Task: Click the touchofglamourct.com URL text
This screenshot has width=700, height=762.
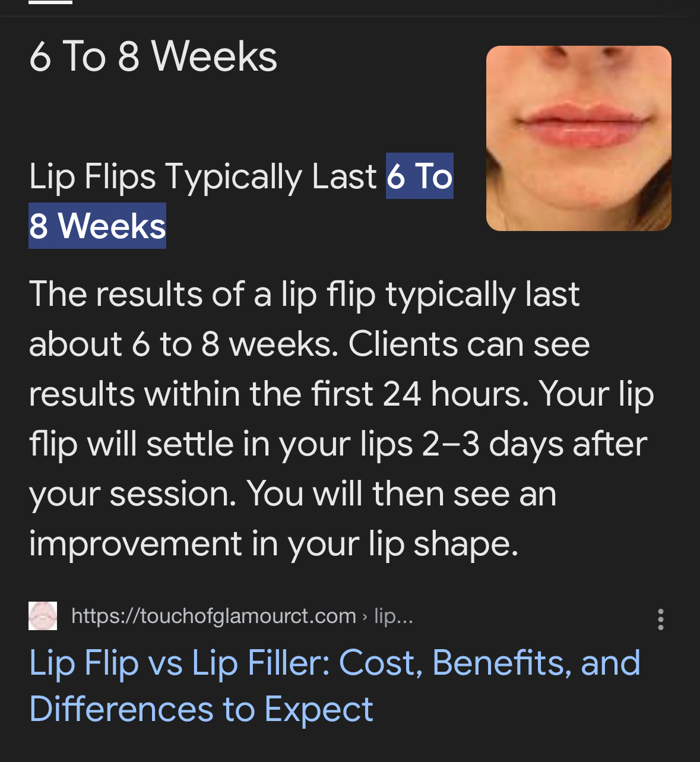Action: [213, 616]
